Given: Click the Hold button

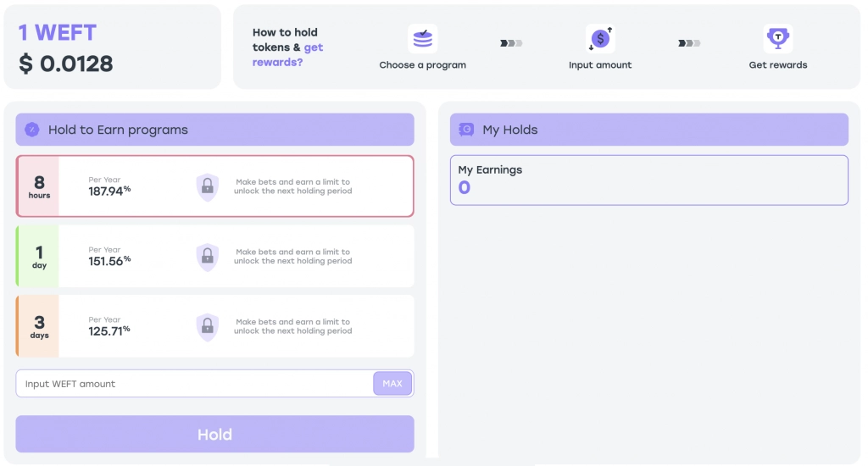Looking at the screenshot, I should click(214, 434).
